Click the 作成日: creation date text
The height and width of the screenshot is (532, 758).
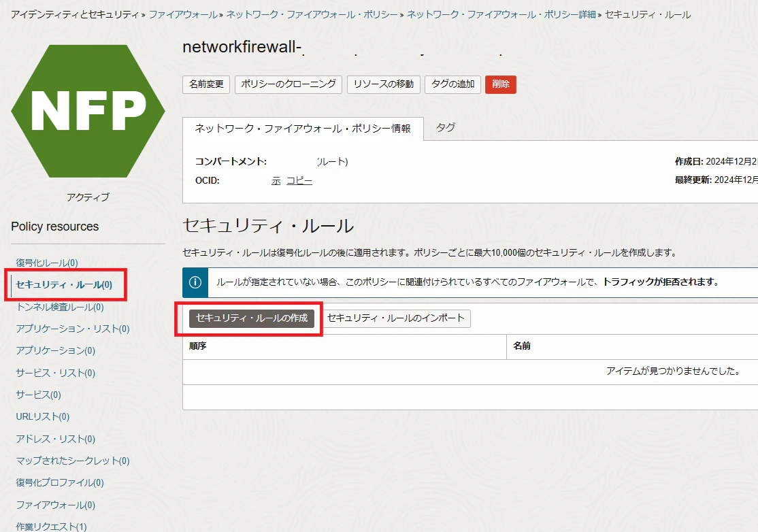[716, 161]
